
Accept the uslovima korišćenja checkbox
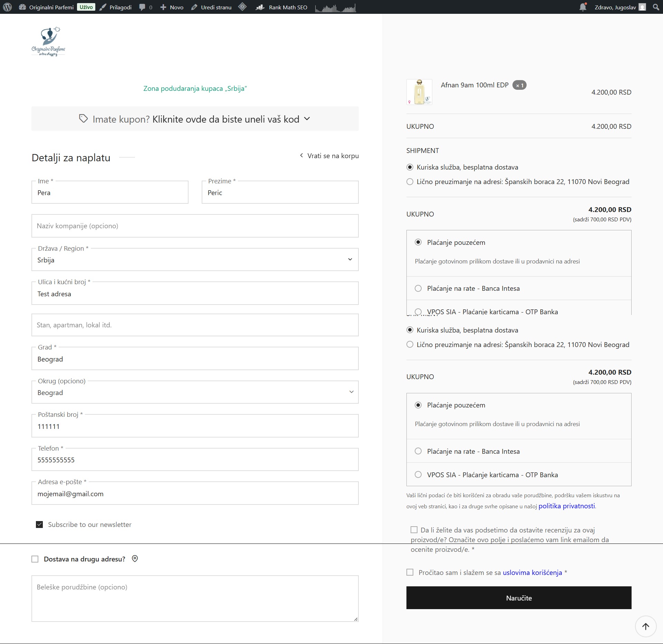point(410,572)
